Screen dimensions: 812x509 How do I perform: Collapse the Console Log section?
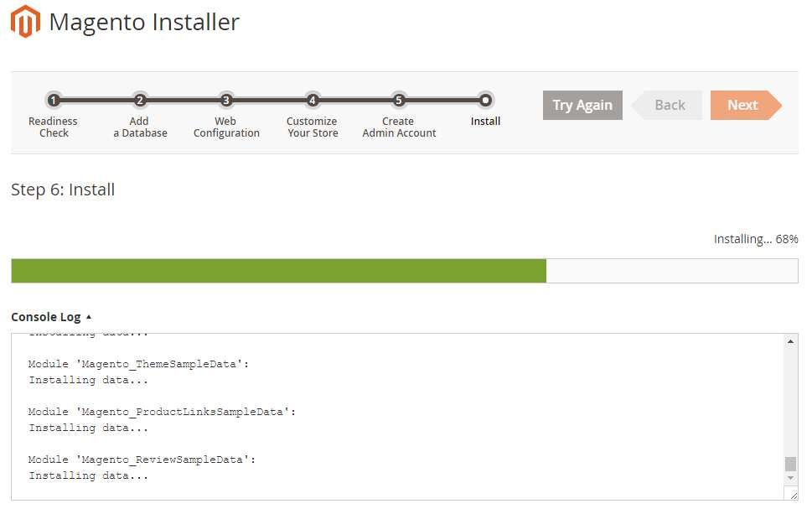[51, 317]
